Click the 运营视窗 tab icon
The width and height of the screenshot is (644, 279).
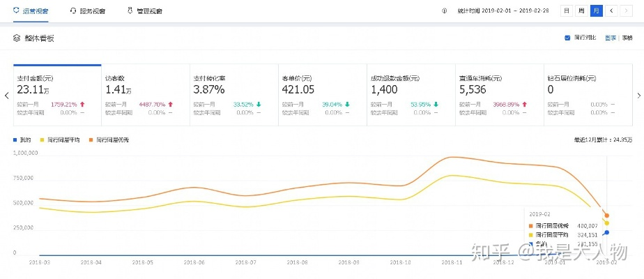point(17,11)
